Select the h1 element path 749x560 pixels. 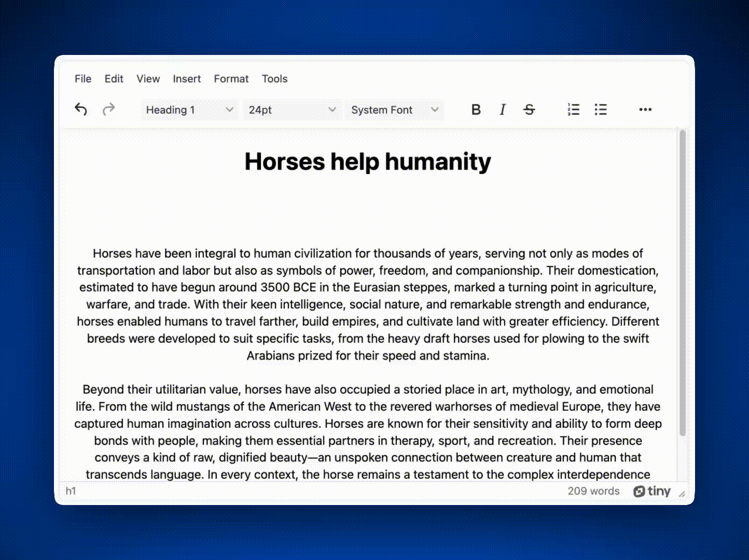point(71,491)
